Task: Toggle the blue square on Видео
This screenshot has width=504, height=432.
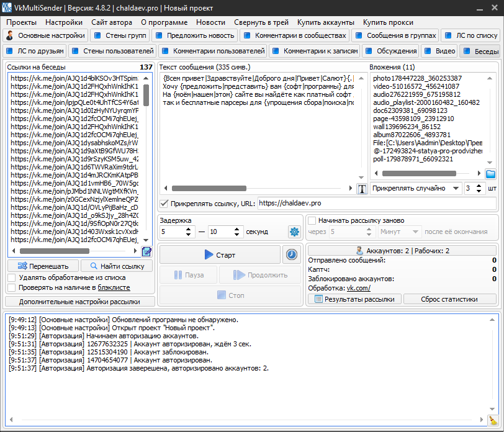Action: pos(428,51)
